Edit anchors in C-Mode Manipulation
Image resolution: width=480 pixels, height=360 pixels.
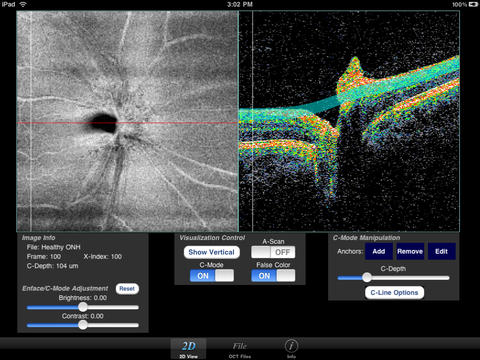[x=441, y=251]
